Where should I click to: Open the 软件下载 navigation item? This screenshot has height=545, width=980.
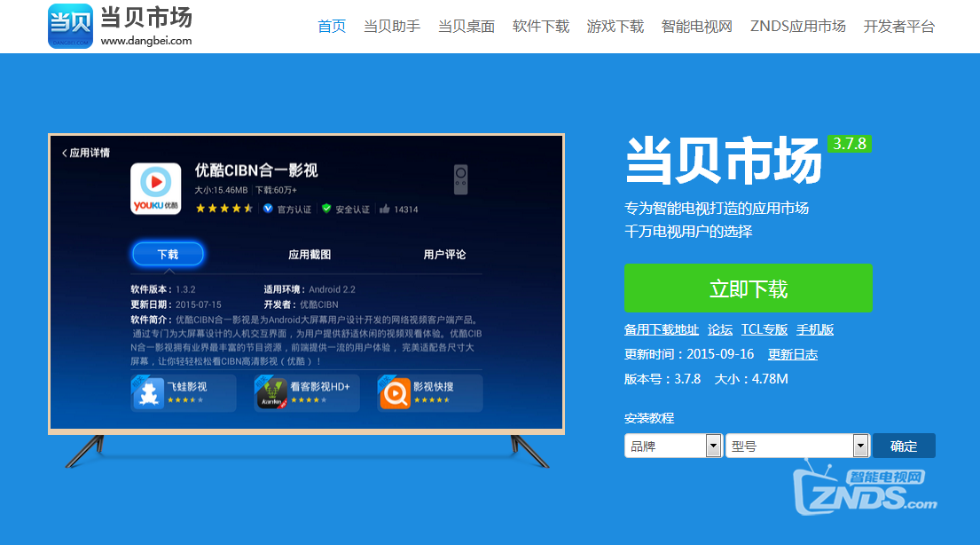541,27
